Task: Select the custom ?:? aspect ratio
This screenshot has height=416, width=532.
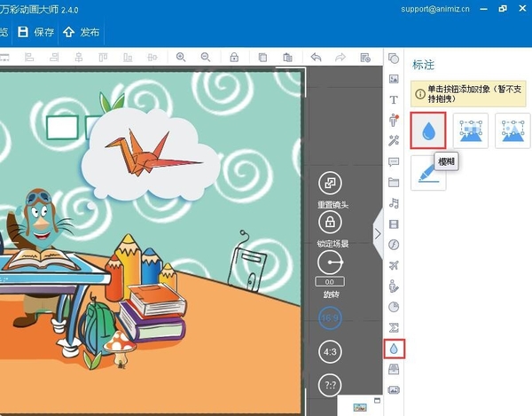Action: pos(330,386)
